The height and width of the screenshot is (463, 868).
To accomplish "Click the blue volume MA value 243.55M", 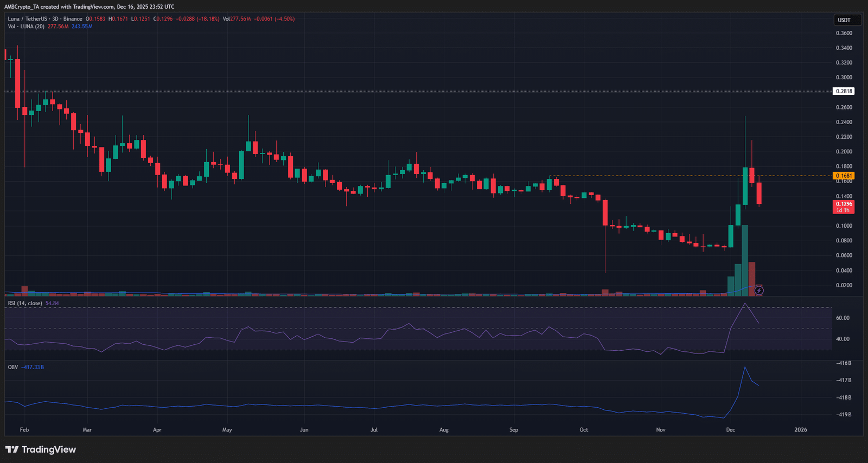I will tap(82, 27).
